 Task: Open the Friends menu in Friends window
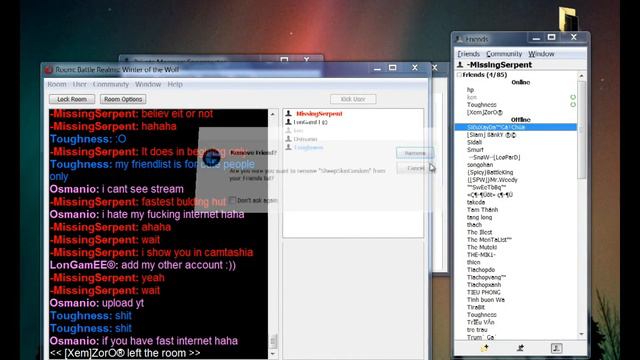click(468, 54)
